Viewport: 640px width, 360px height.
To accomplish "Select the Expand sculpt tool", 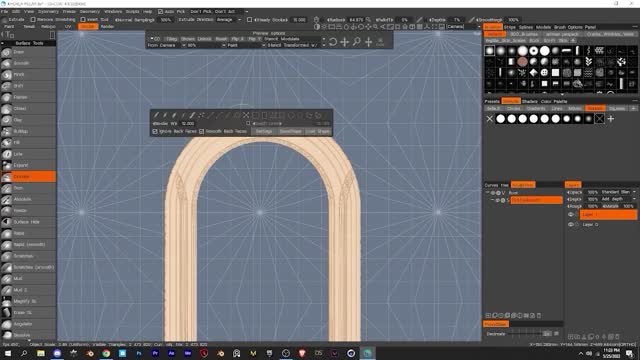I will pyautogui.click(x=28, y=165).
